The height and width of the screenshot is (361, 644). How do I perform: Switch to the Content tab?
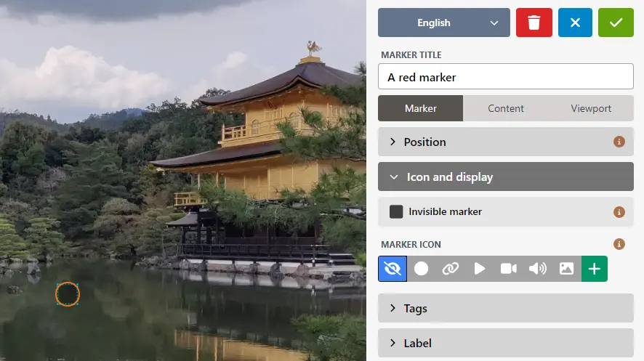coord(506,108)
